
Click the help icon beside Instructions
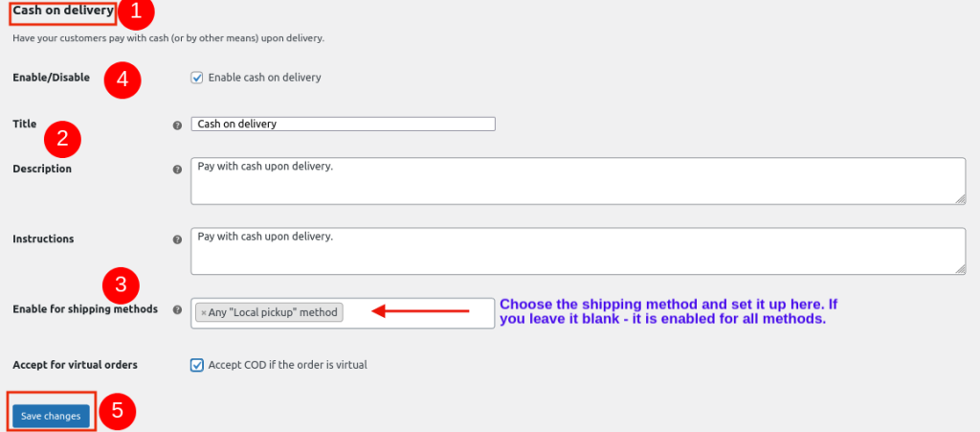click(177, 239)
